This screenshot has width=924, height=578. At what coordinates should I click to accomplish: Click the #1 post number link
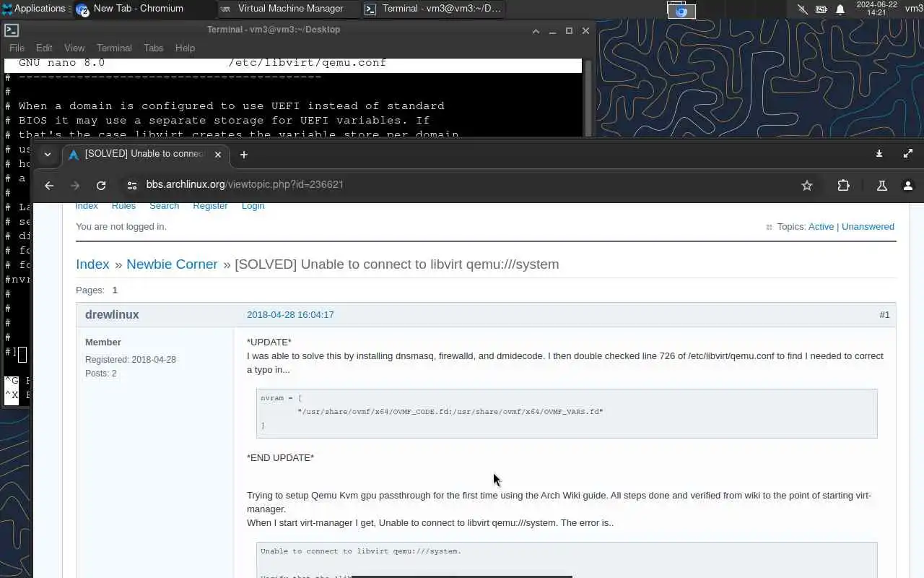coord(884,315)
